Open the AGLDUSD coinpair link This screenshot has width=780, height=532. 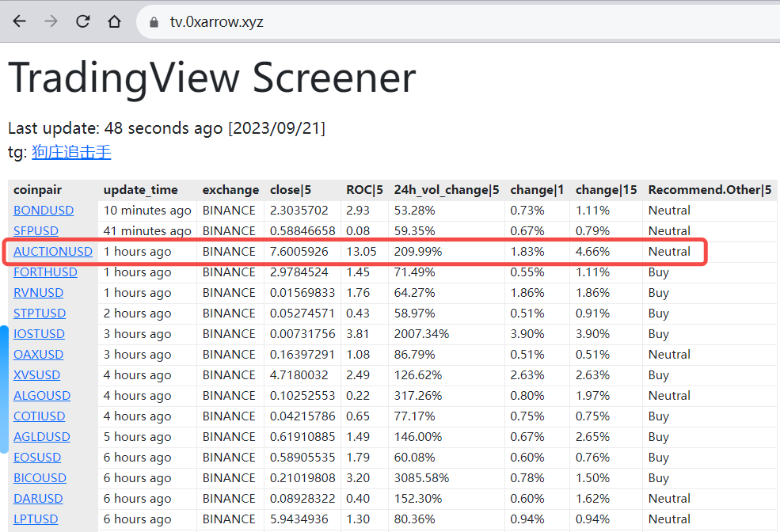point(42,436)
